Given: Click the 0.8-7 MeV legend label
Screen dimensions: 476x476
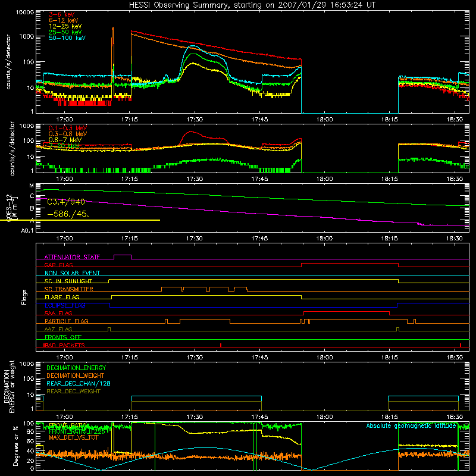Looking at the screenshot, I should tap(65, 140).
